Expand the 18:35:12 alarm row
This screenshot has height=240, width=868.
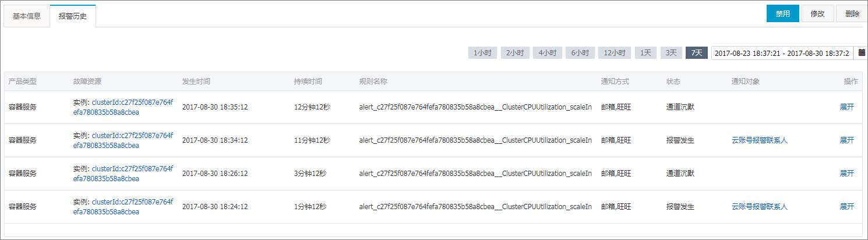(846, 107)
